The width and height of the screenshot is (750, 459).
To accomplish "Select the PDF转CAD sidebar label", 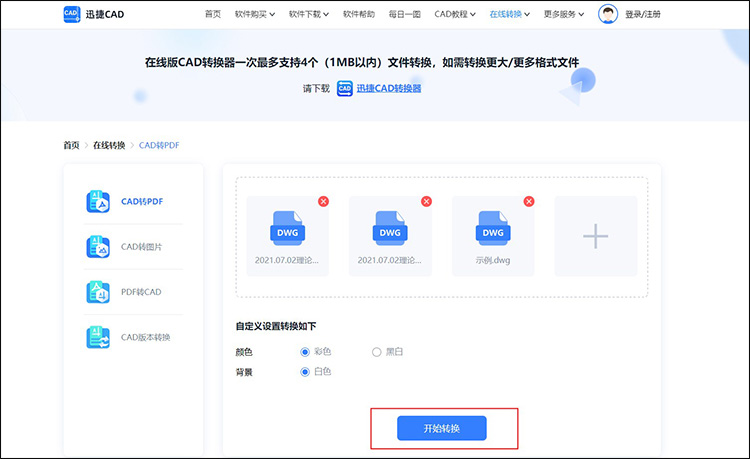I will click(x=141, y=292).
